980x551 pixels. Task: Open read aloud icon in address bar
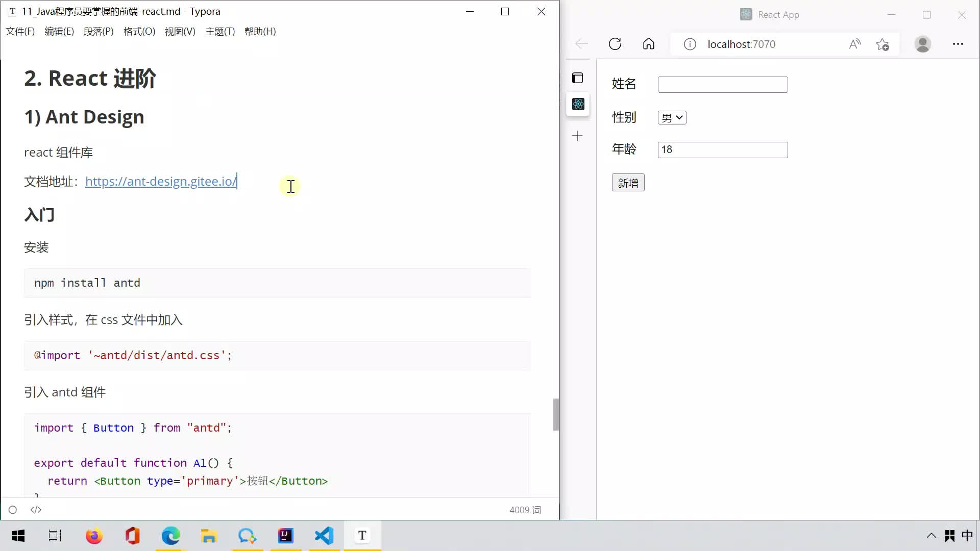(x=855, y=44)
